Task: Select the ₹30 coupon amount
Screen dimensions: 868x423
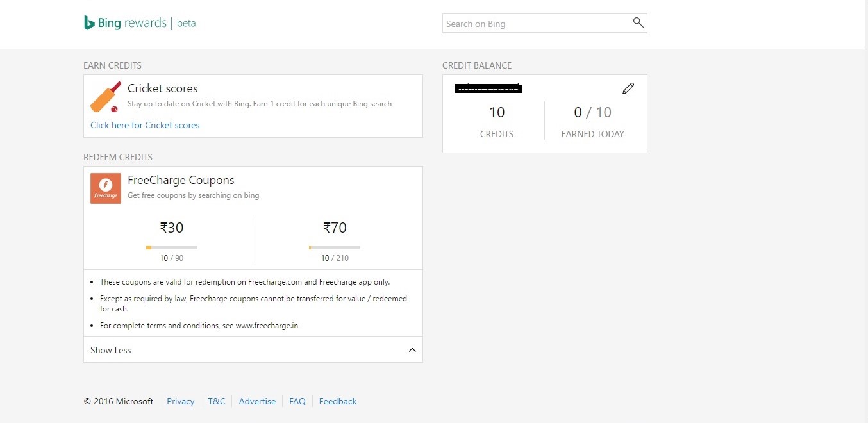Action: click(x=172, y=228)
